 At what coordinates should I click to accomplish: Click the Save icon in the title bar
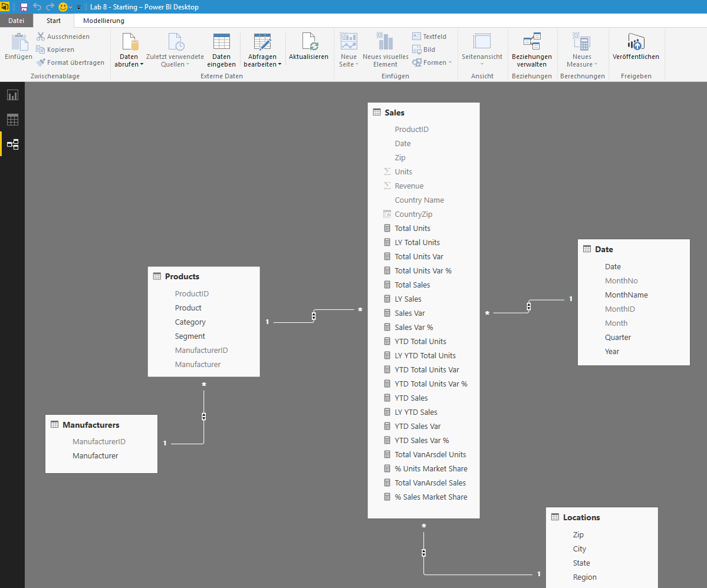tap(24, 6)
